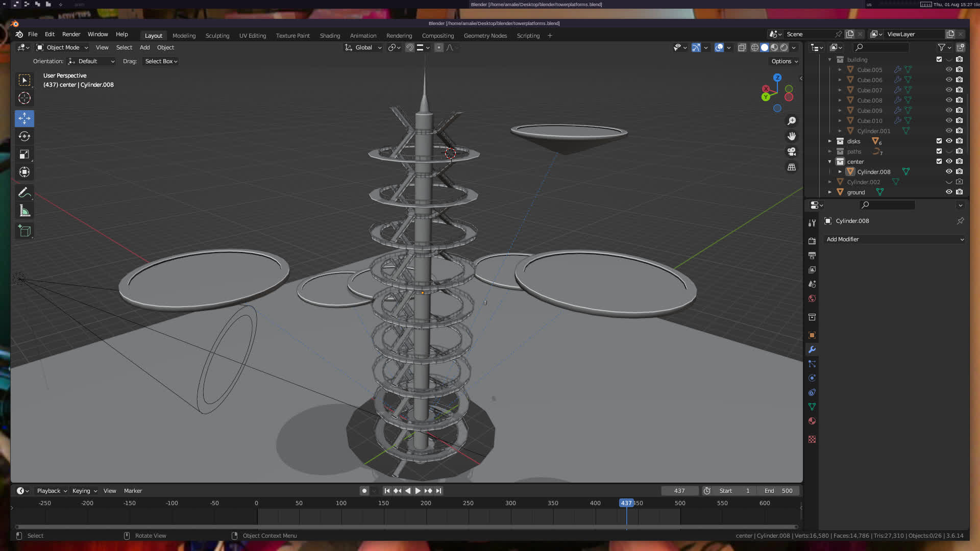The height and width of the screenshot is (551, 980).
Task: Open the Add Modifier dropdown
Action: [x=894, y=239]
